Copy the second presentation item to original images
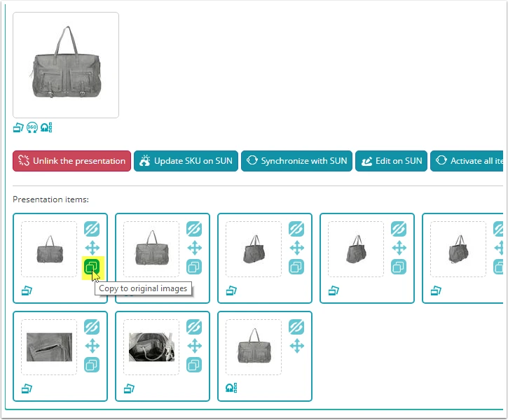The height and width of the screenshot is (420, 508). [x=194, y=267]
